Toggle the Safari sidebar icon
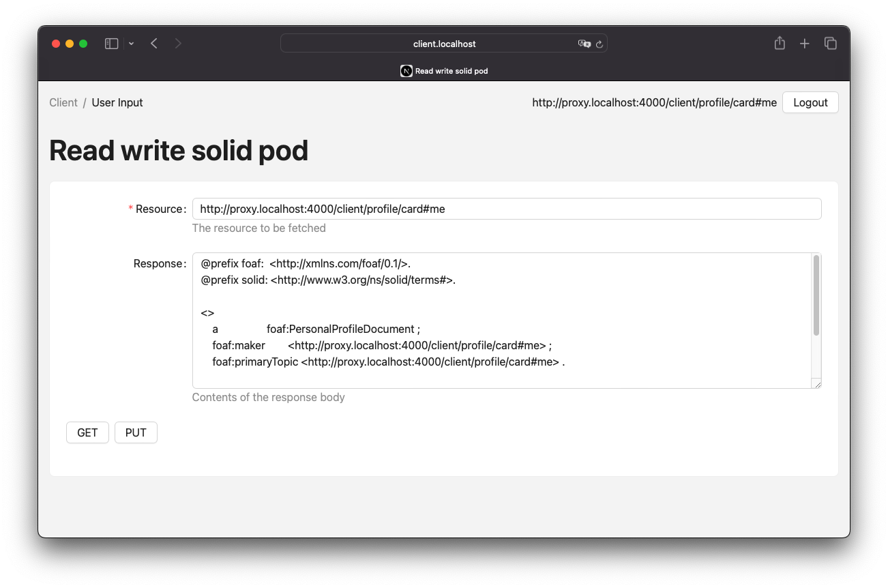Image resolution: width=888 pixels, height=588 pixels. (x=111, y=44)
